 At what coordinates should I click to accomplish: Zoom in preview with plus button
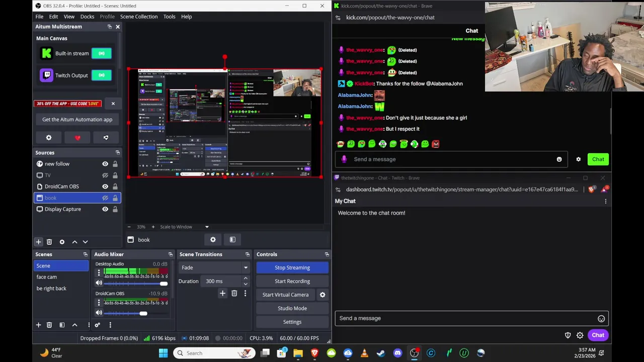153,227
